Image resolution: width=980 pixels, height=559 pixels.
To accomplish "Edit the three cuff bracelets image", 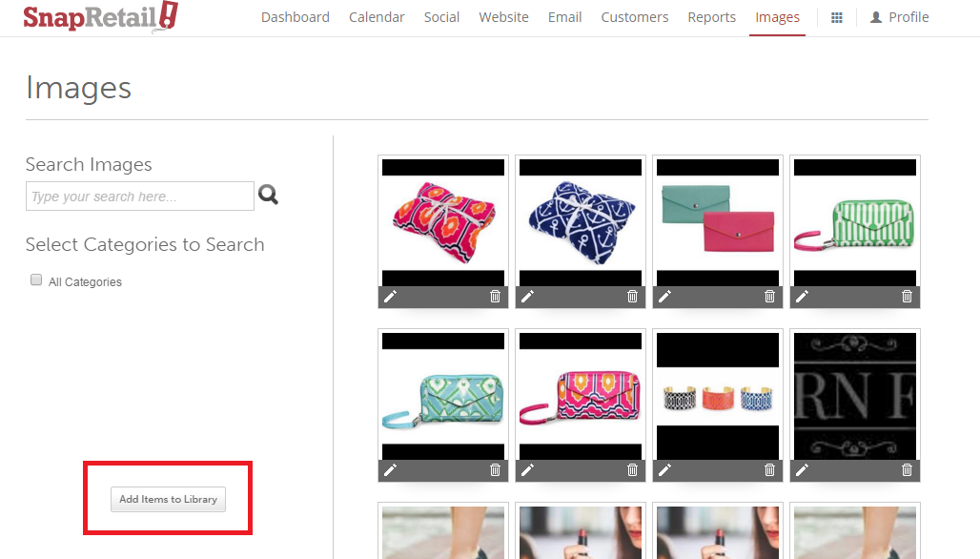I will (664, 470).
